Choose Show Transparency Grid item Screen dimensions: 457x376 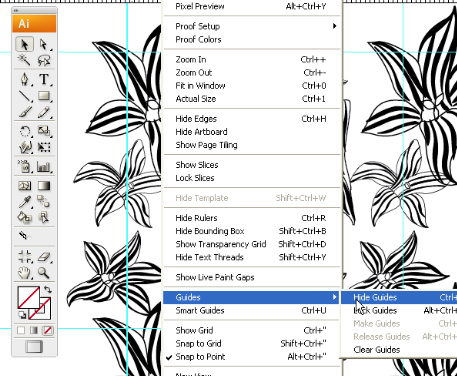[x=252, y=244]
